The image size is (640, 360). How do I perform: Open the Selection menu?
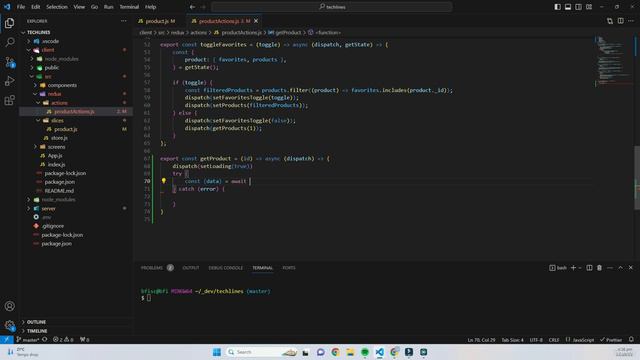57,7
